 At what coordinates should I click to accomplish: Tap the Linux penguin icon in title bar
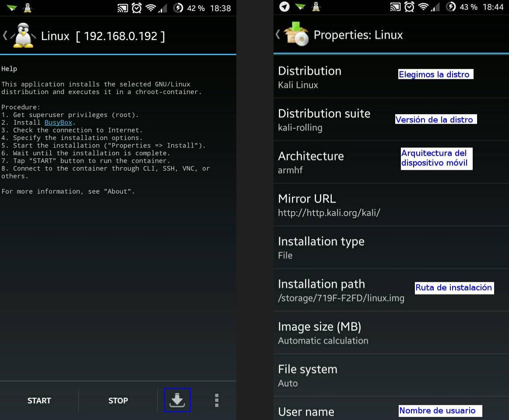coord(23,35)
